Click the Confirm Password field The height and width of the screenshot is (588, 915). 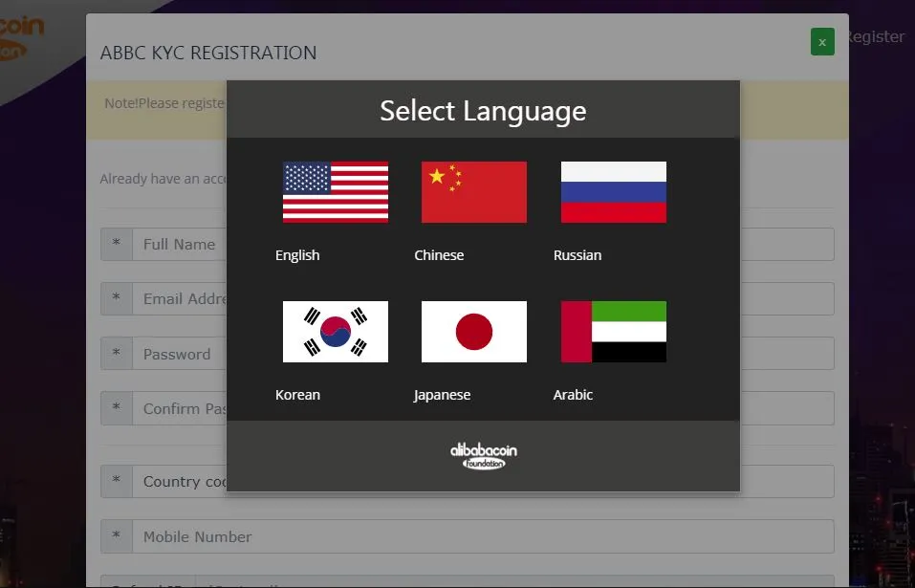click(483, 408)
